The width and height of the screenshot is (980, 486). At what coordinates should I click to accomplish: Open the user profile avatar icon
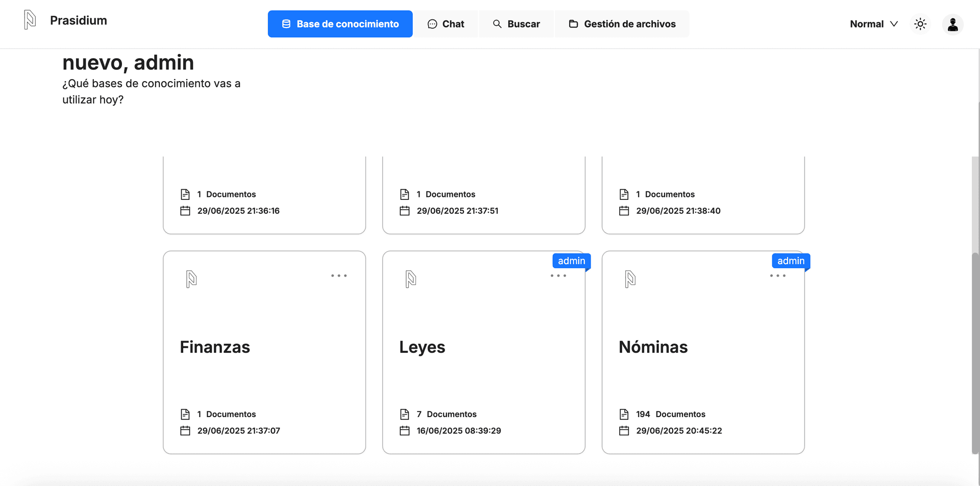pos(952,23)
